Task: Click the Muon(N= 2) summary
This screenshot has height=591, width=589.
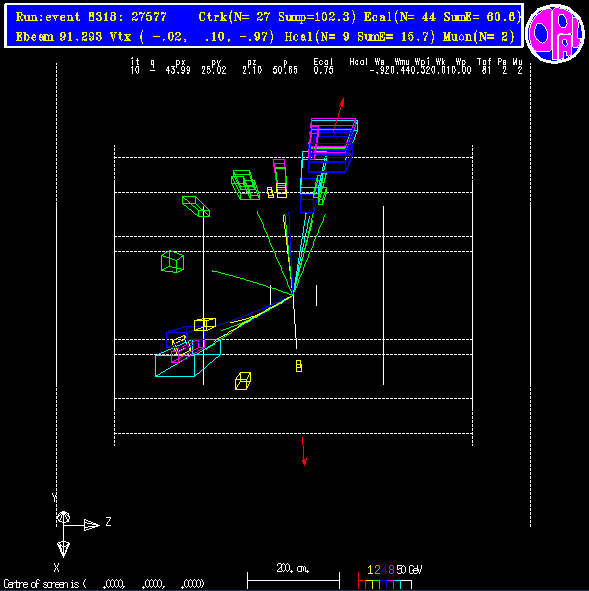Action: (x=479, y=37)
